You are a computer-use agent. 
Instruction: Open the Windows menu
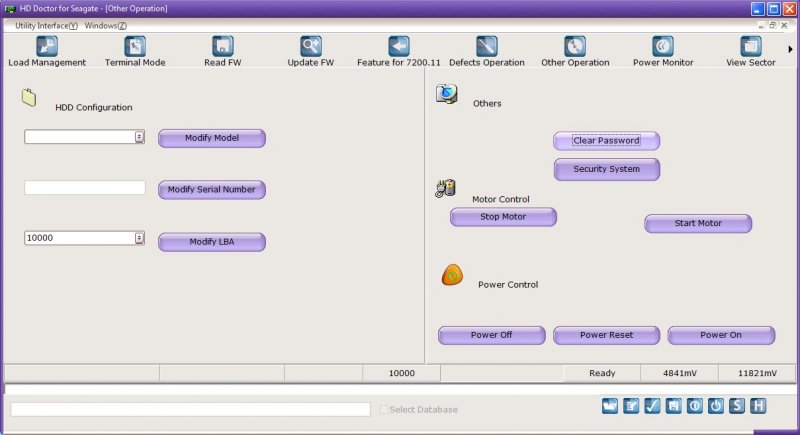click(x=106, y=25)
